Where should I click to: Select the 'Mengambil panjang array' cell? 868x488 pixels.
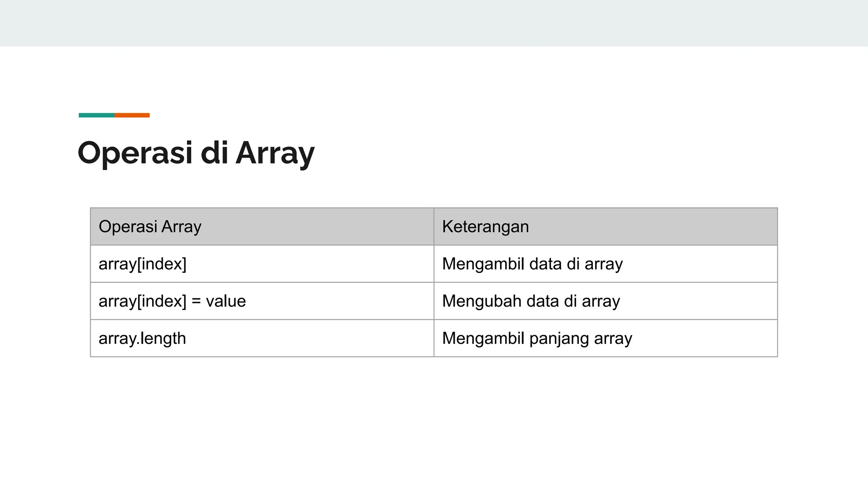[606, 338]
